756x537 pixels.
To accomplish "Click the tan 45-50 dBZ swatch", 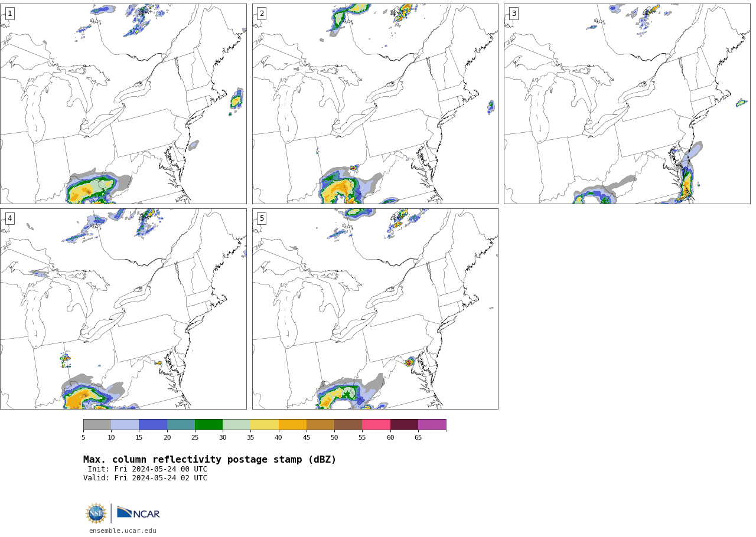I will click(x=320, y=425).
